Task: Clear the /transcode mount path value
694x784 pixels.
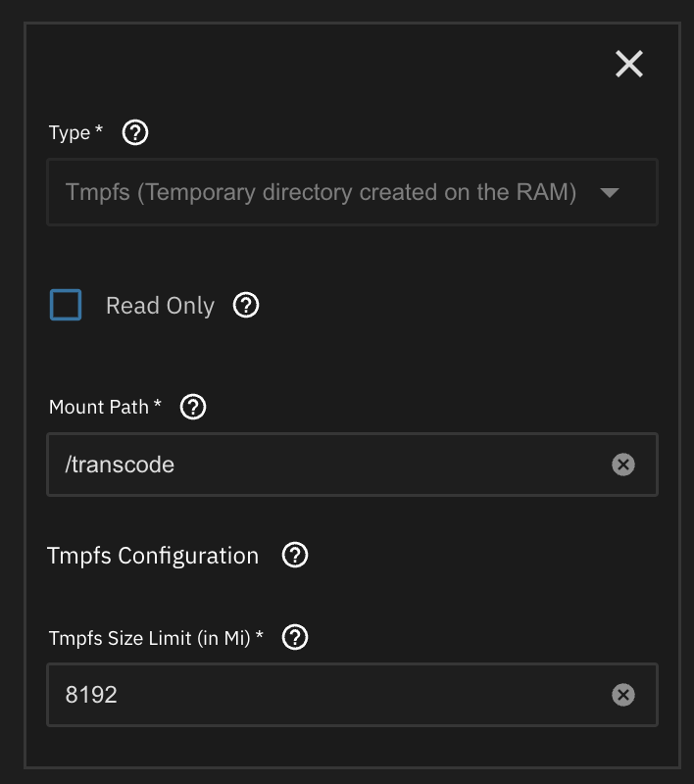Action: (623, 465)
